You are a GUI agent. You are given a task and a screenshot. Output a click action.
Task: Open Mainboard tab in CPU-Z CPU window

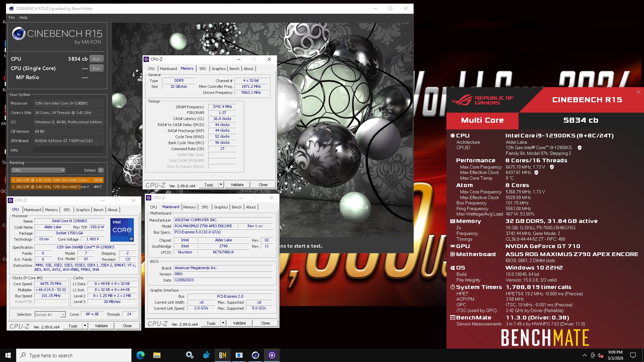(x=33, y=210)
